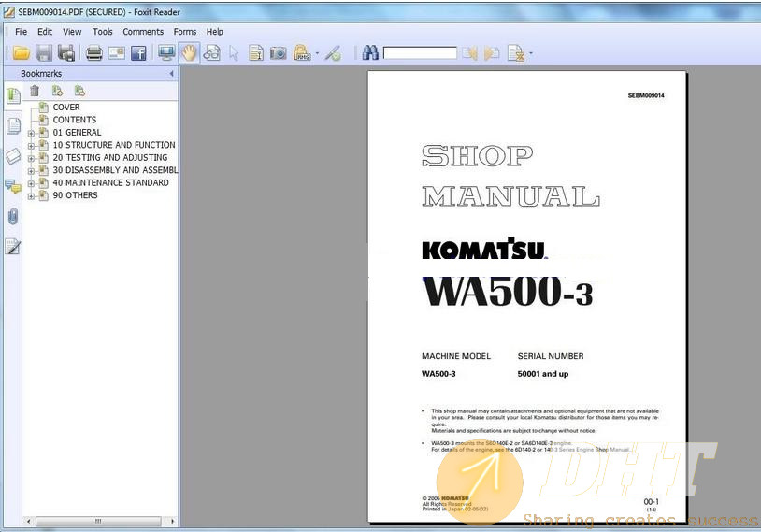Expand the 01 GENERAL bookmark node
Viewport: 761px width, 532px height.
pyautogui.click(x=31, y=133)
